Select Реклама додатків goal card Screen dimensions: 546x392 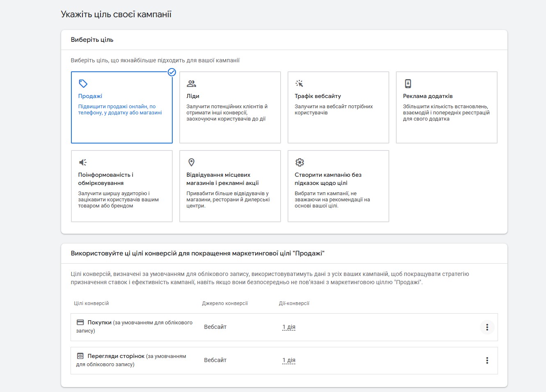click(446, 107)
